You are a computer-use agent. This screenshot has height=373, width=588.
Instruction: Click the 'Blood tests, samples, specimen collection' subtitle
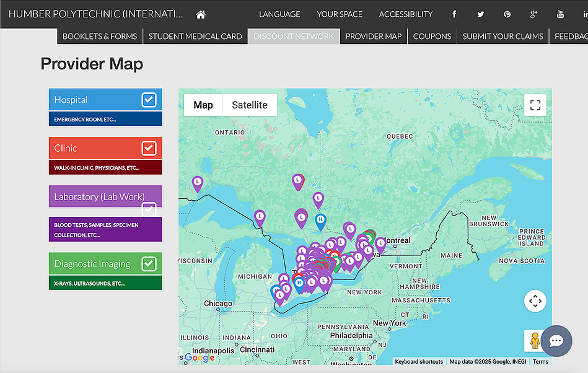97,230
